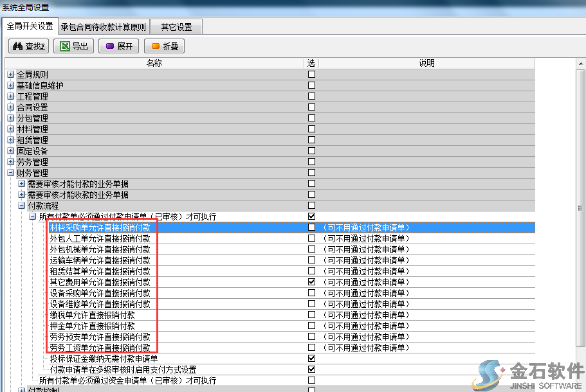This screenshot has height=392, width=586.
Task: Expand the 全局规则 tree node
Action: (x=10, y=75)
